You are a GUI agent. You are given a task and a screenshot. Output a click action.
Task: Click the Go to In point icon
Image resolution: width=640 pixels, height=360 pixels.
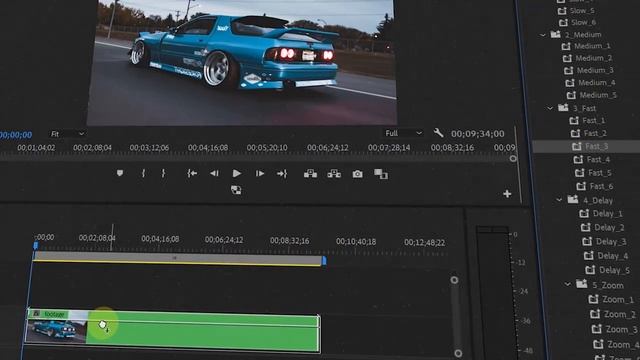pyautogui.click(x=192, y=173)
